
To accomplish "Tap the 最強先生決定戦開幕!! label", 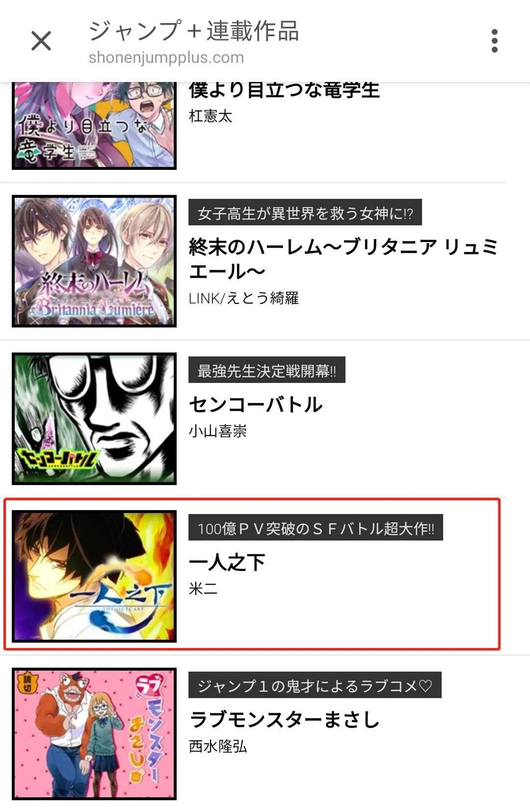I will tap(267, 370).
